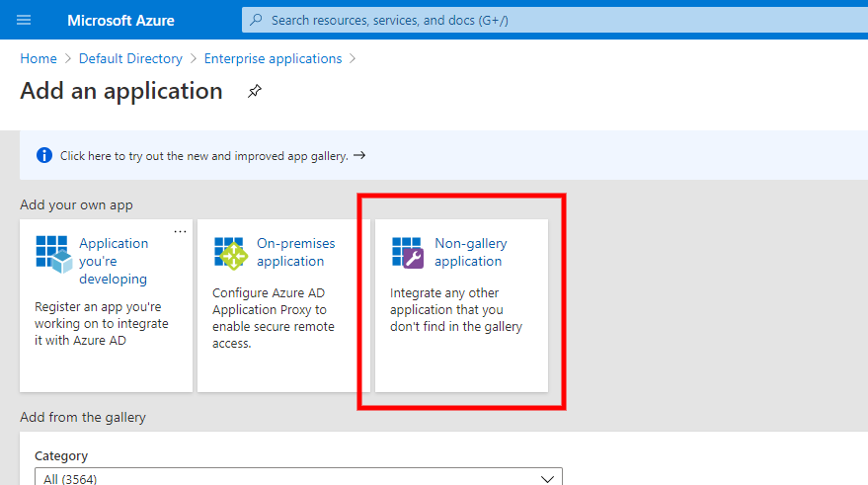
Task: Click the Non-gallery application wrench icon
Action: 408,253
